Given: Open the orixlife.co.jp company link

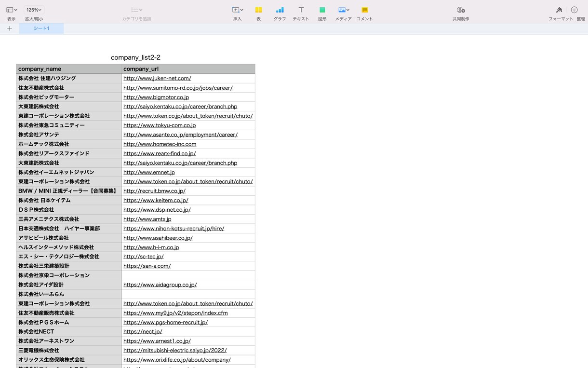Looking at the screenshot, I should [177, 360].
